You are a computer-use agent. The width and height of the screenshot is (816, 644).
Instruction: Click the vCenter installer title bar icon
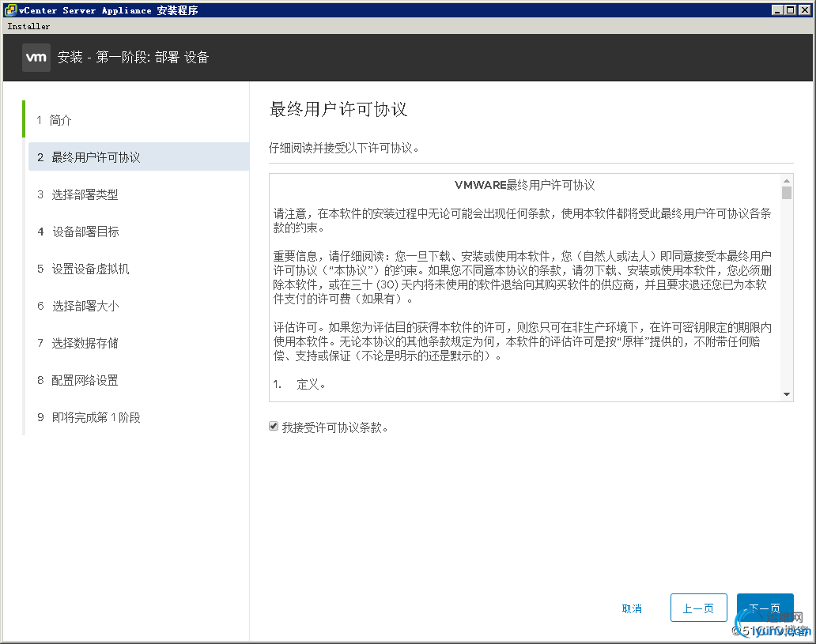[10, 10]
